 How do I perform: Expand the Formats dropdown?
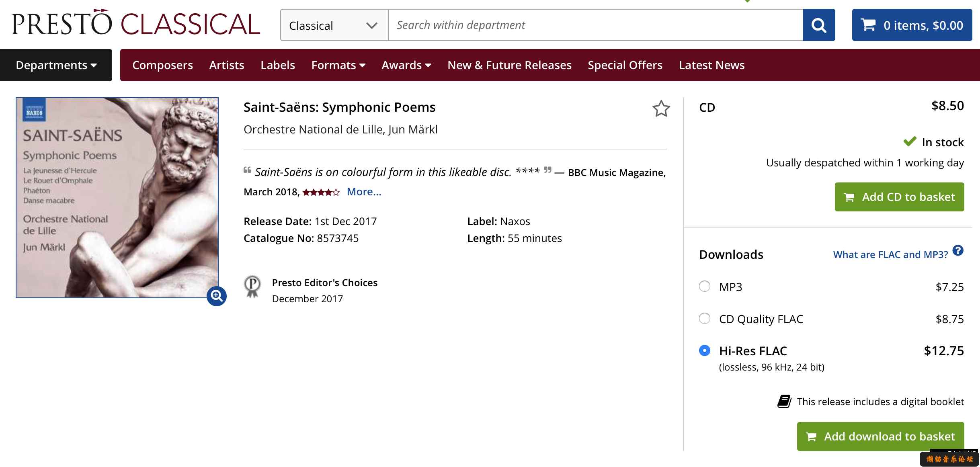pos(338,65)
